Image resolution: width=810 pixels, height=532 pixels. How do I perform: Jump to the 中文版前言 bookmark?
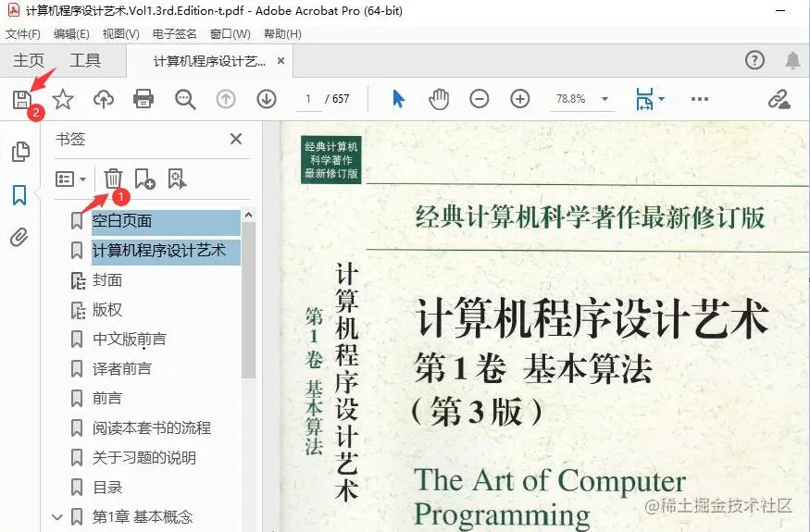pyautogui.click(x=130, y=340)
